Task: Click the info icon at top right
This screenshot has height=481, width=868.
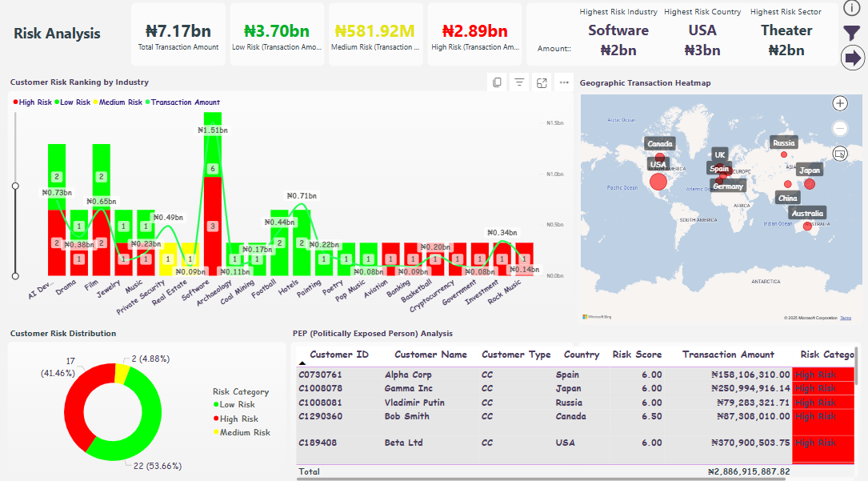Action: coord(851,8)
